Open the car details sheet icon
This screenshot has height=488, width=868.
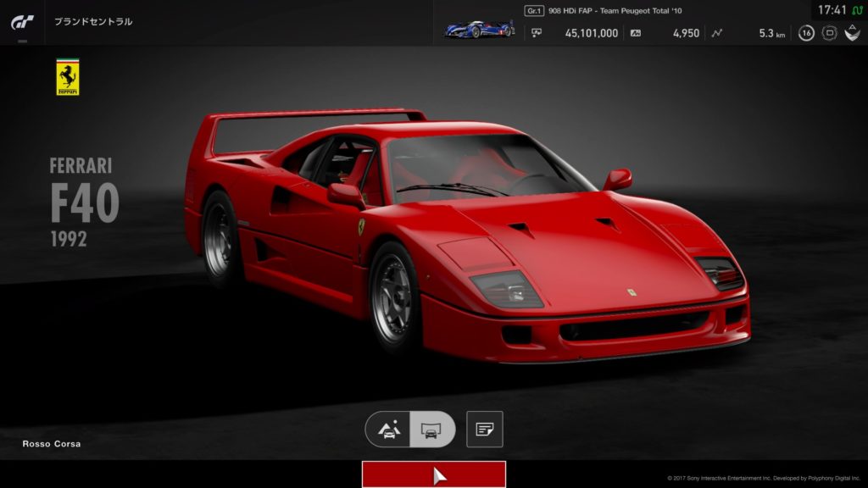point(484,429)
